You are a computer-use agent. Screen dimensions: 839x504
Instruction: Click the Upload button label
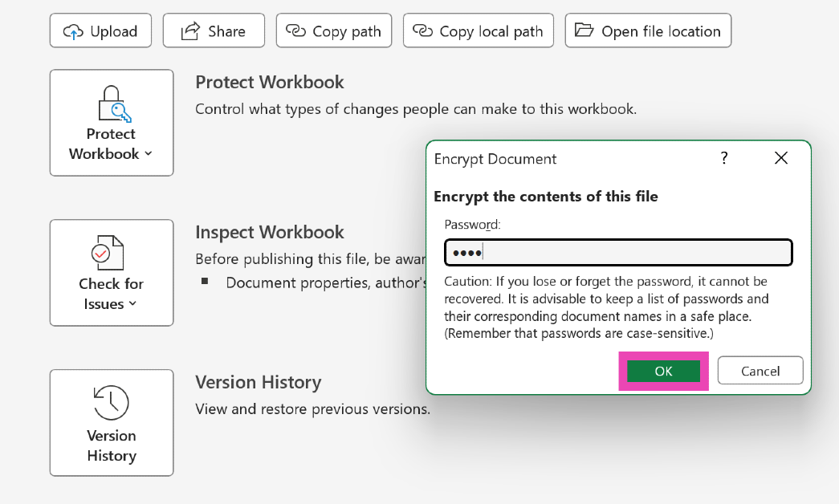(x=113, y=31)
